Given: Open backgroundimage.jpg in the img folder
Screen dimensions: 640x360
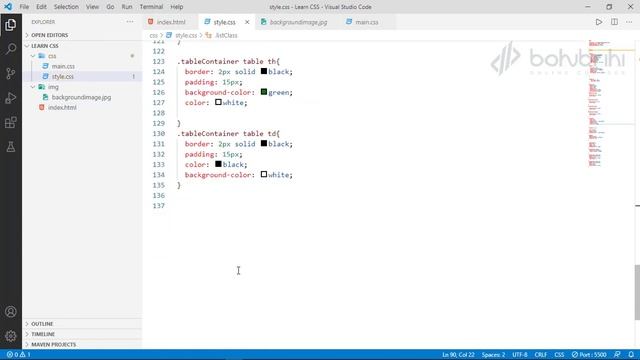Looking at the screenshot, I should point(81,97).
